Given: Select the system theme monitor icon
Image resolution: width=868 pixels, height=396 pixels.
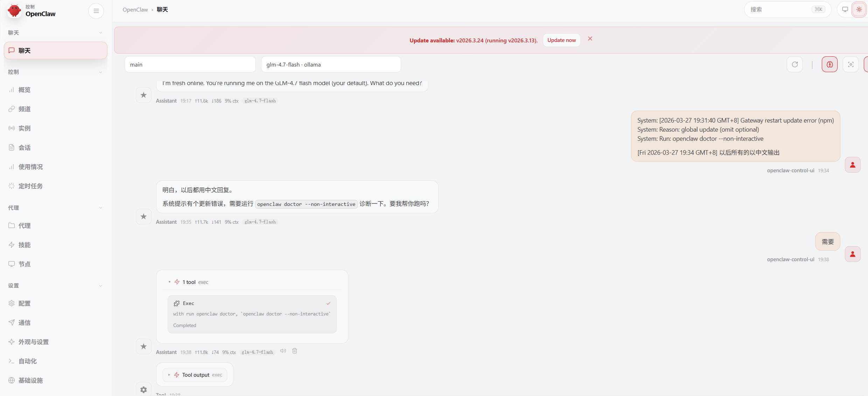Looking at the screenshot, I should [x=845, y=9].
